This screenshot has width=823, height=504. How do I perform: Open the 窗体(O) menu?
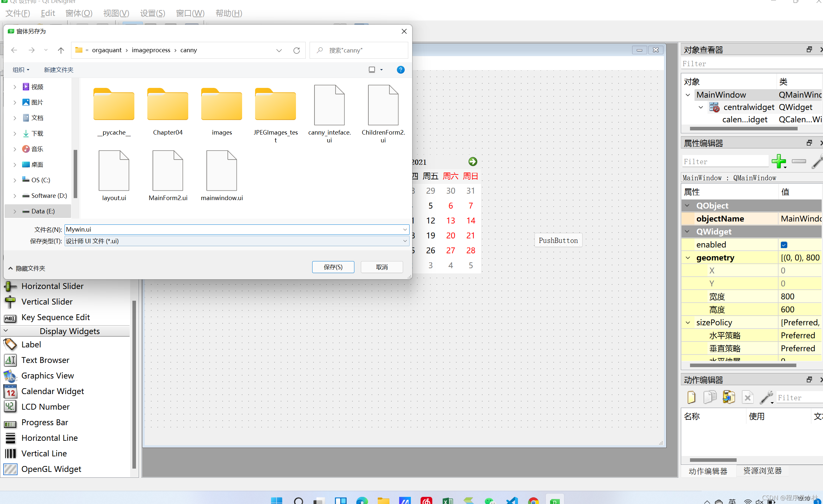(79, 13)
